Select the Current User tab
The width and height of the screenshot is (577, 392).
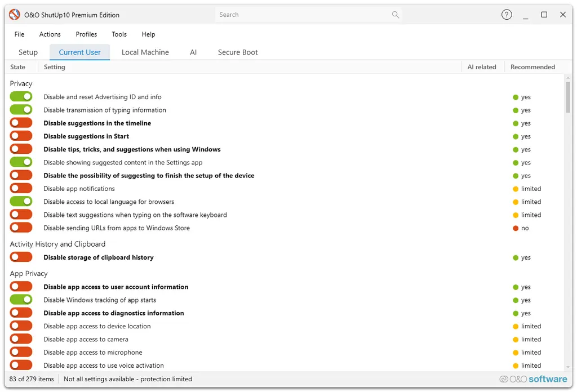(x=79, y=52)
